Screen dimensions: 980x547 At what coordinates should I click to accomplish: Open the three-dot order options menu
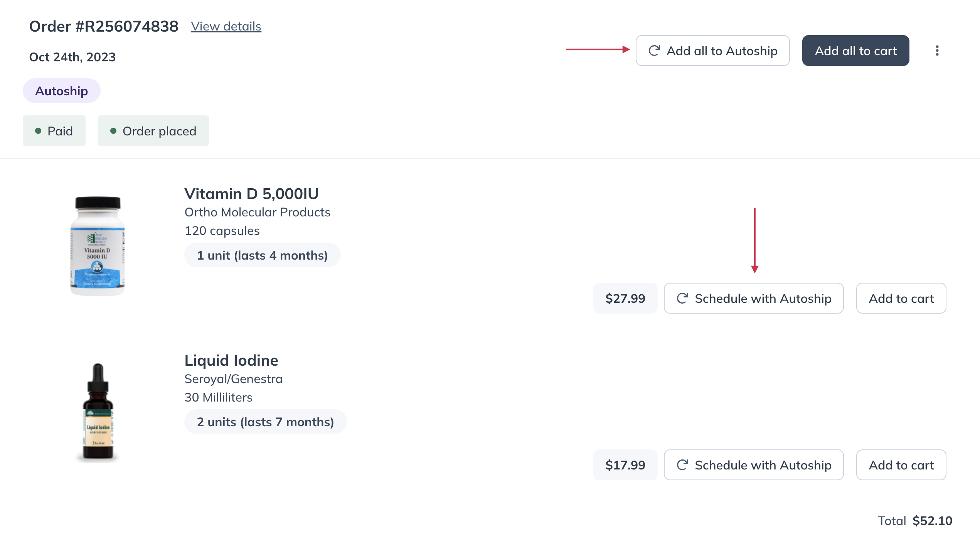(937, 51)
